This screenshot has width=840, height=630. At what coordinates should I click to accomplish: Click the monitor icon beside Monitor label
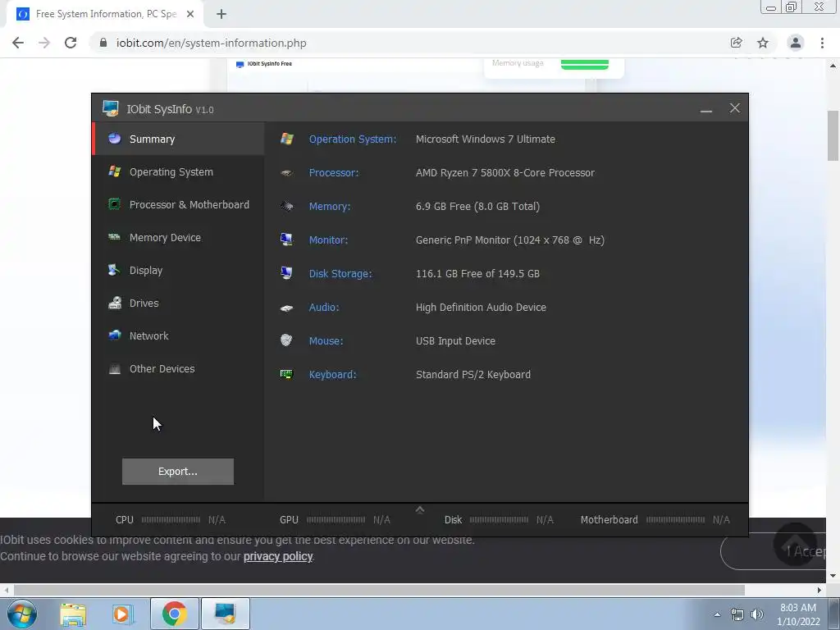pyautogui.click(x=286, y=240)
